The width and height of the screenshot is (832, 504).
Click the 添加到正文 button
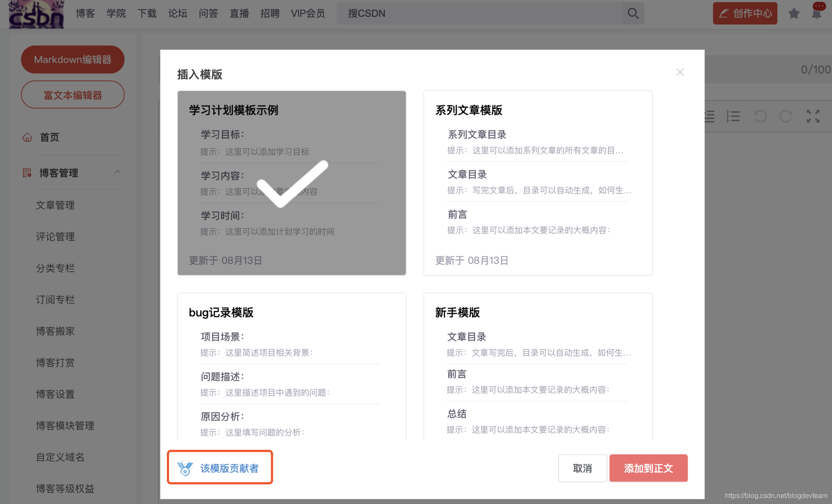648,468
